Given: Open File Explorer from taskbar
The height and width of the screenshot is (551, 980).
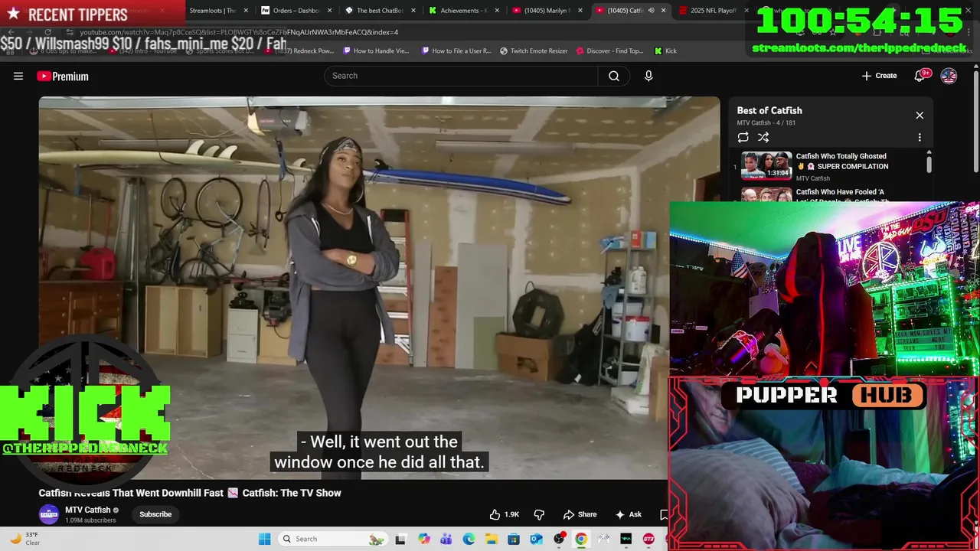Looking at the screenshot, I should [491, 539].
